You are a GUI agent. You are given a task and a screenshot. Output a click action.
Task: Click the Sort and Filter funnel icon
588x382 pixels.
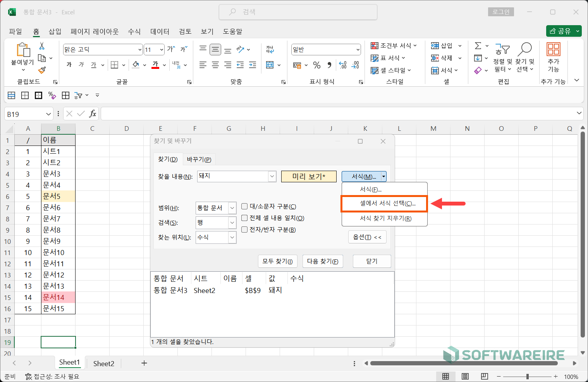(502, 49)
